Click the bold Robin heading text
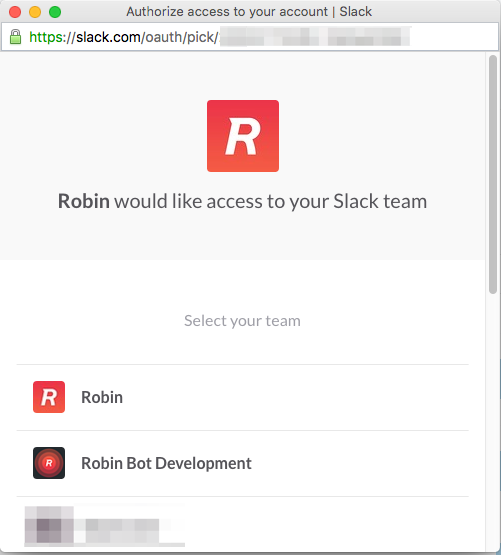Image resolution: width=501 pixels, height=555 pixels. click(84, 201)
